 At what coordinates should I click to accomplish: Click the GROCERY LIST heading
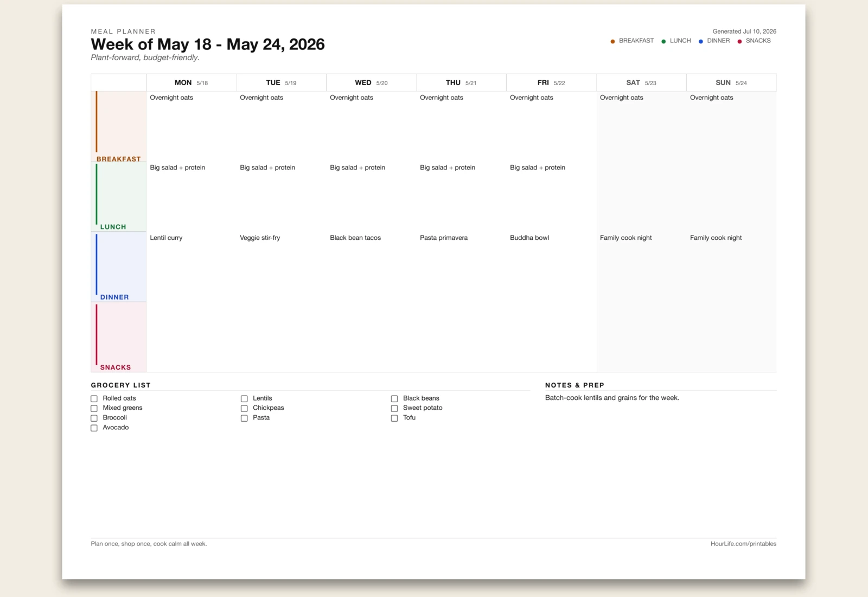[120, 385]
